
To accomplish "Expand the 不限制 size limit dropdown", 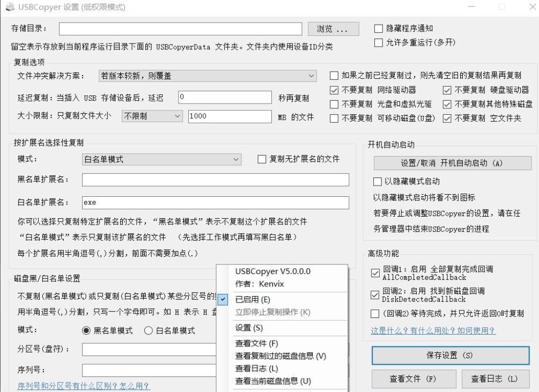I will coord(152,116).
